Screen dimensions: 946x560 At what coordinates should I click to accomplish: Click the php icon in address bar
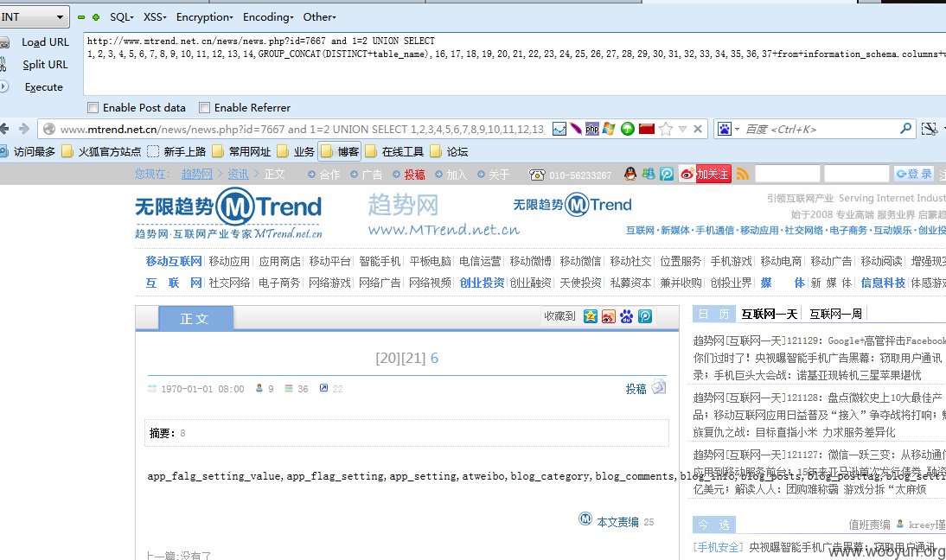pos(591,129)
